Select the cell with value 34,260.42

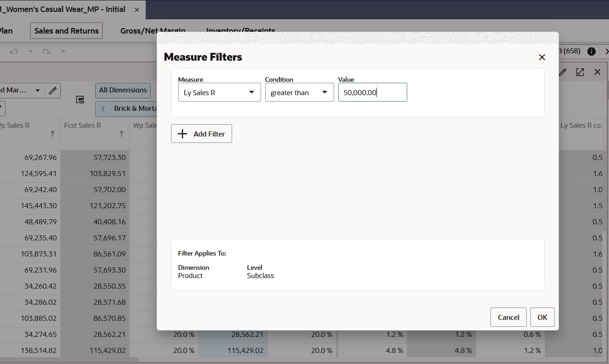[30, 286]
